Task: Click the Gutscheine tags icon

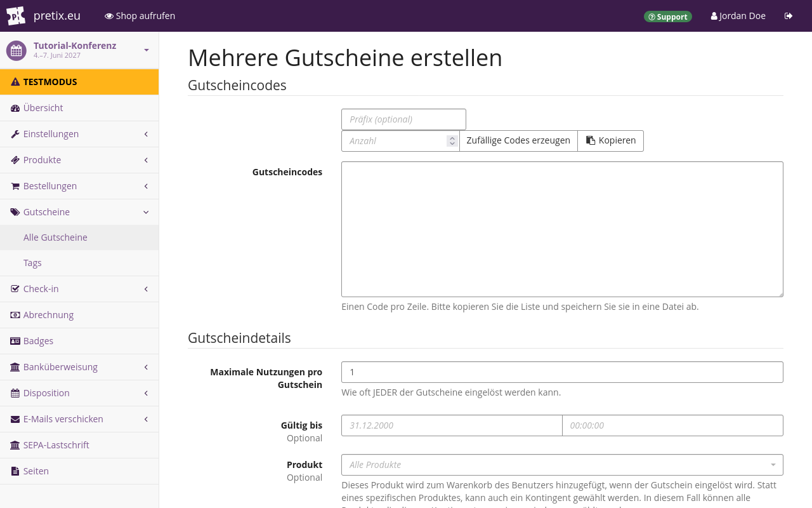Action: click(x=15, y=212)
